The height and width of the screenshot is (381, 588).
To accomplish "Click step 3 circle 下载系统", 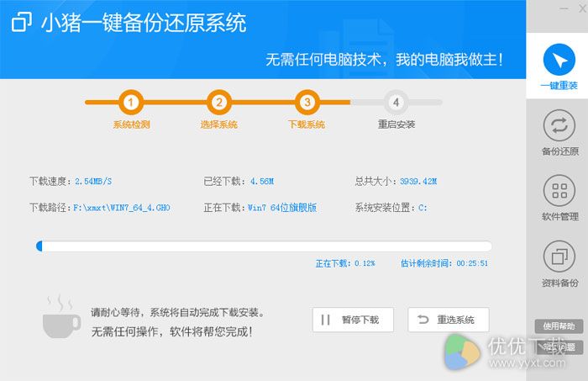I will click(x=307, y=102).
